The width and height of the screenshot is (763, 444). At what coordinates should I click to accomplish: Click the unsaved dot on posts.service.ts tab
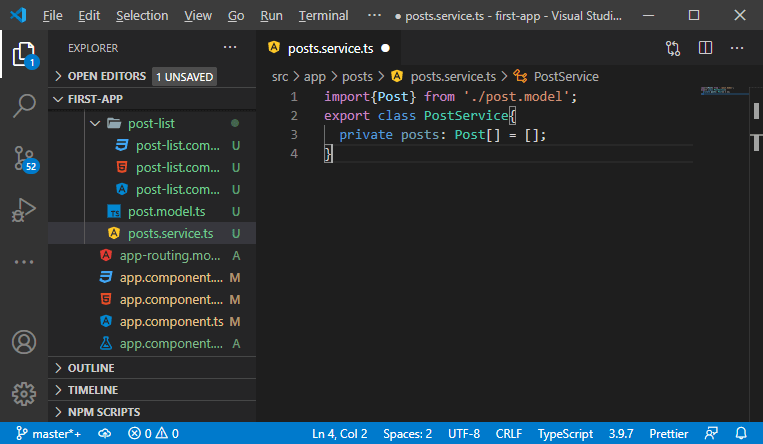385,48
